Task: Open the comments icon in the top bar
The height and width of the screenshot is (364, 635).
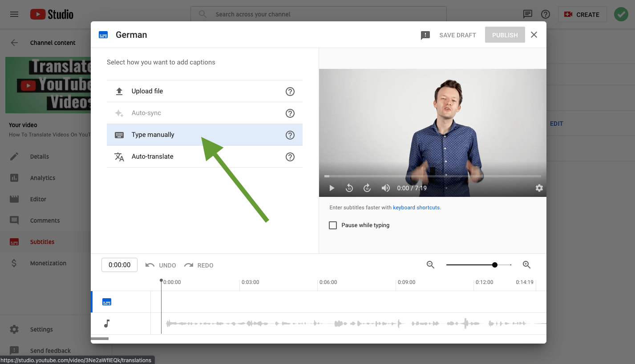Action: click(528, 14)
